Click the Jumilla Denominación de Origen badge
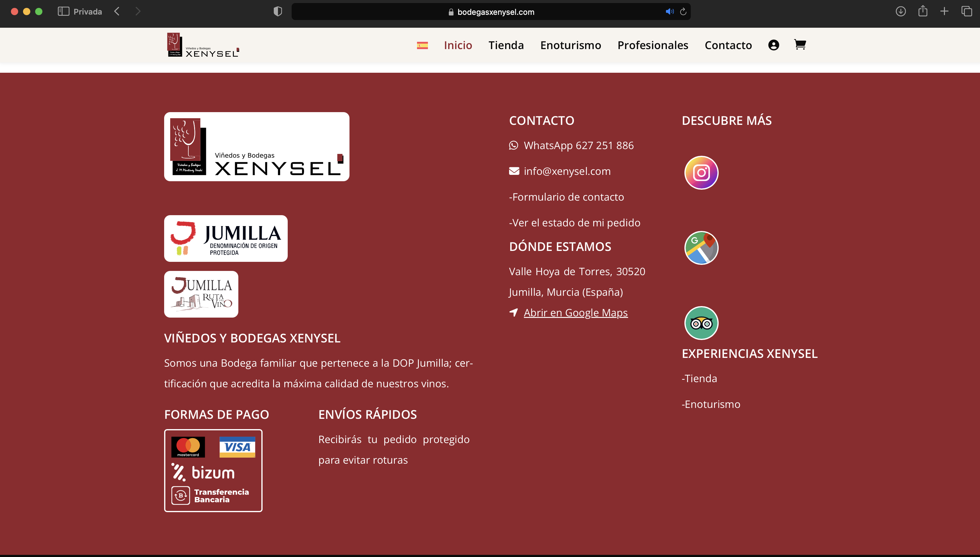This screenshot has height=557, width=980. pos(226,238)
